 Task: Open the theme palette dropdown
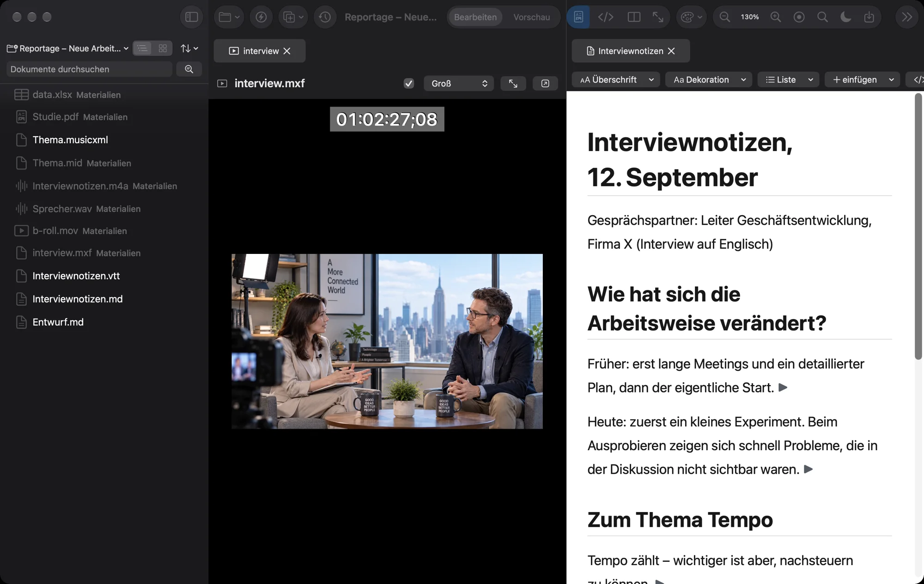(x=692, y=17)
